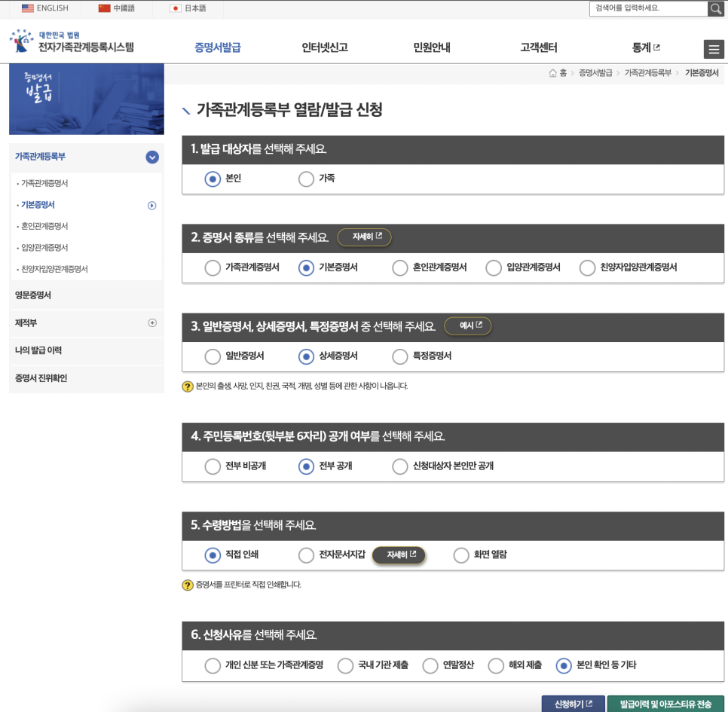Select 연말정산 reason
The height and width of the screenshot is (712, 728).
430,665
